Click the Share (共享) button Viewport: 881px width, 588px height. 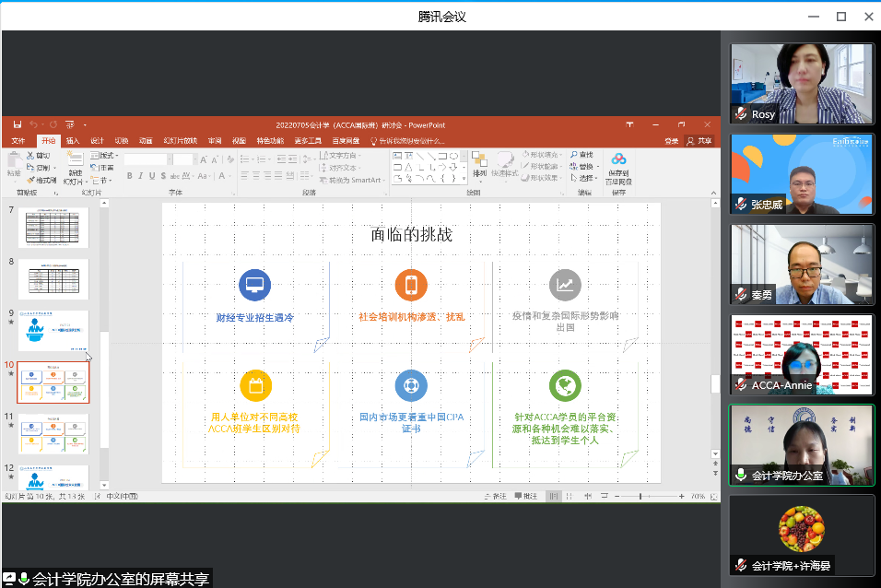point(700,141)
